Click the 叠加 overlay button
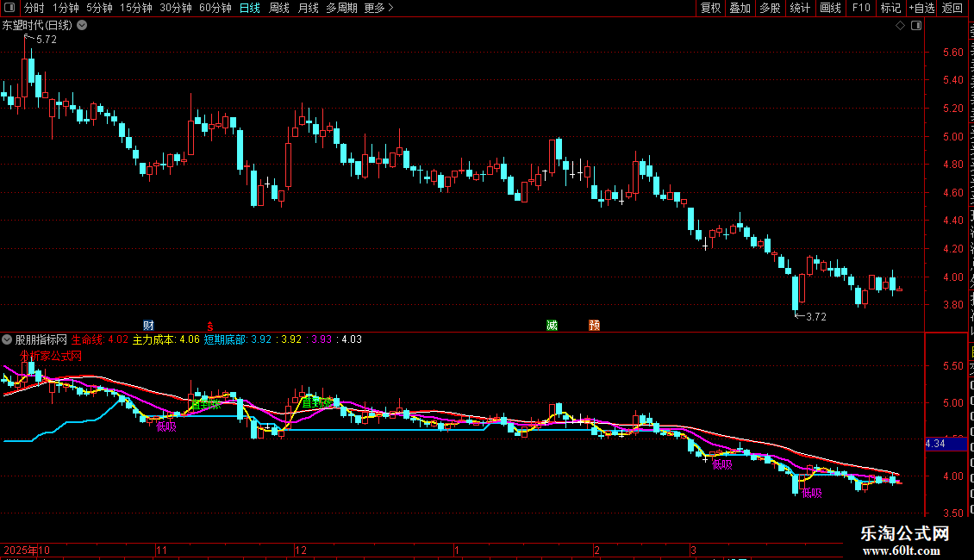 [740, 8]
